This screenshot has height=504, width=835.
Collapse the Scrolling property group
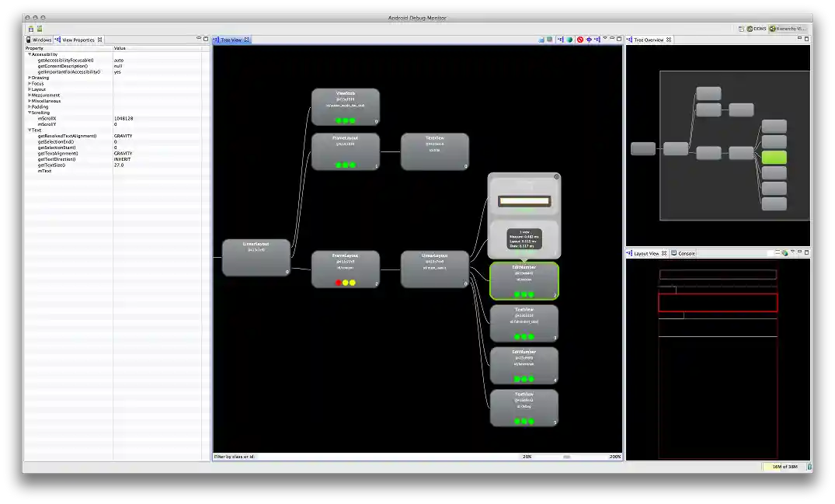pos(30,113)
